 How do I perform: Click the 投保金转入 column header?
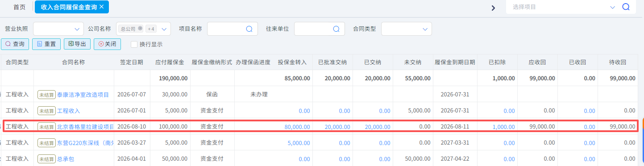coord(292,62)
